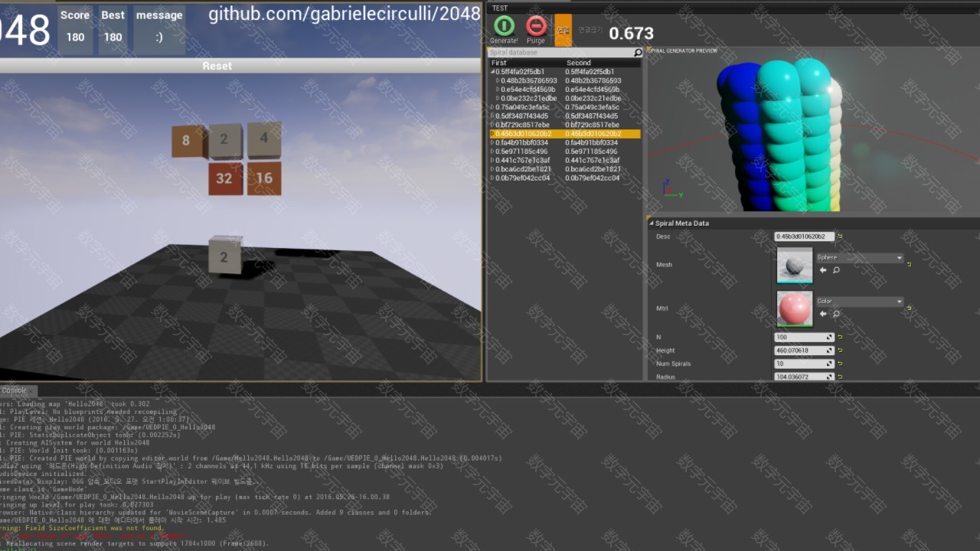Reset the Mesh property to default
Viewport: 980px width, 551px height.
pyautogui.click(x=909, y=265)
